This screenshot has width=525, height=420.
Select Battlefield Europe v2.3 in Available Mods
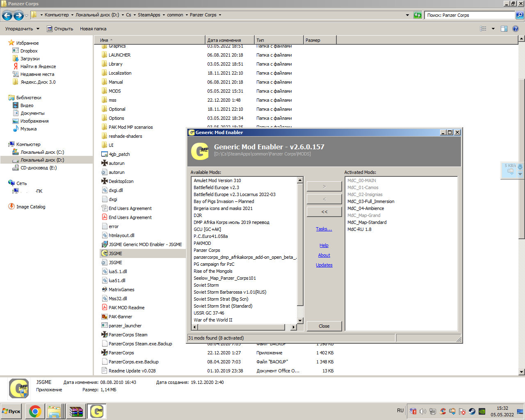[216, 187]
